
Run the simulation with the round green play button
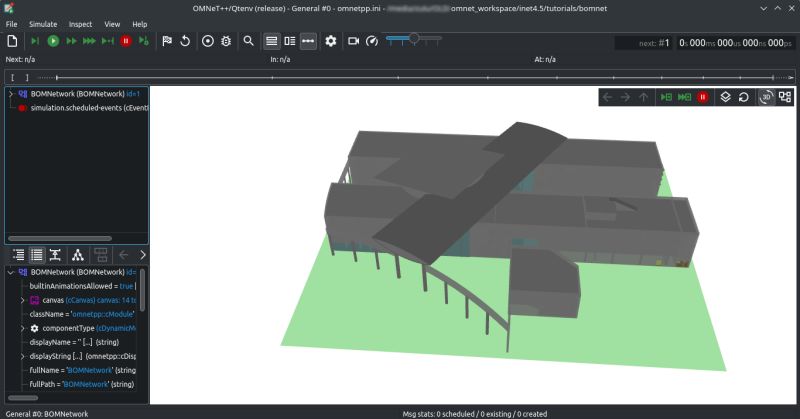tap(53, 41)
